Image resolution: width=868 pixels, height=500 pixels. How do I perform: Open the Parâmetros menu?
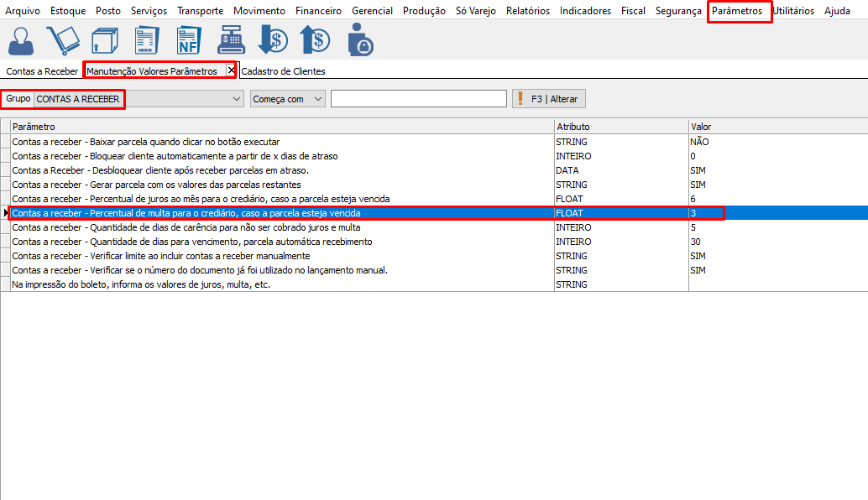(737, 11)
